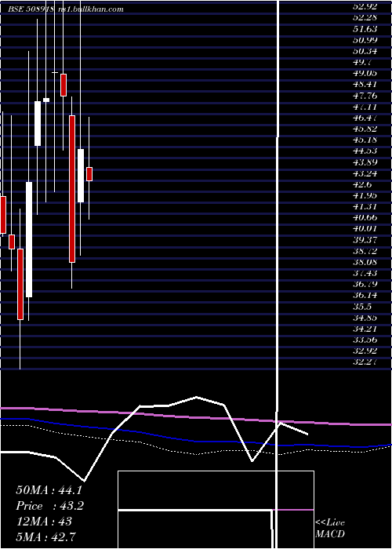
Task: Click the 51.63 price axis label
Action: (x=365, y=29)
